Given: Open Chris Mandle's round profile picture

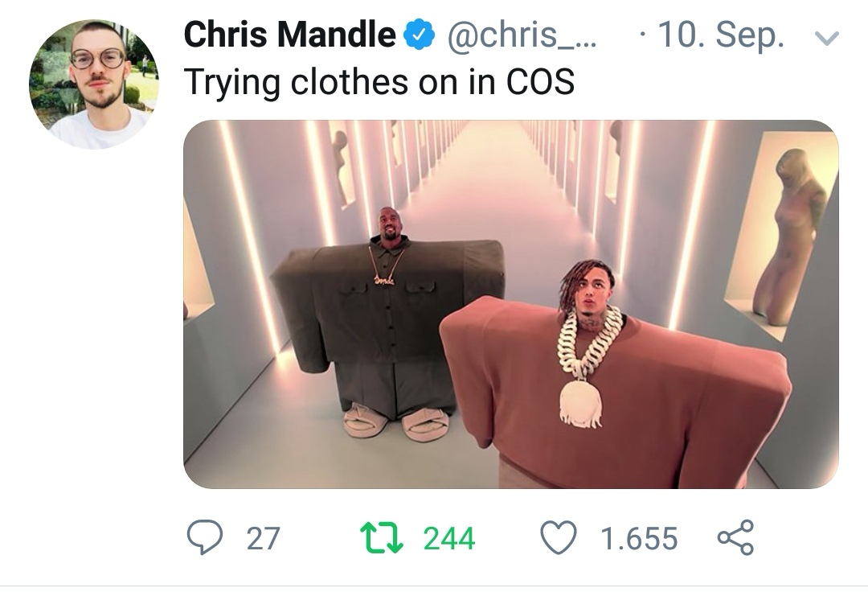Looking at the screenshot, I should coord(93,84).
